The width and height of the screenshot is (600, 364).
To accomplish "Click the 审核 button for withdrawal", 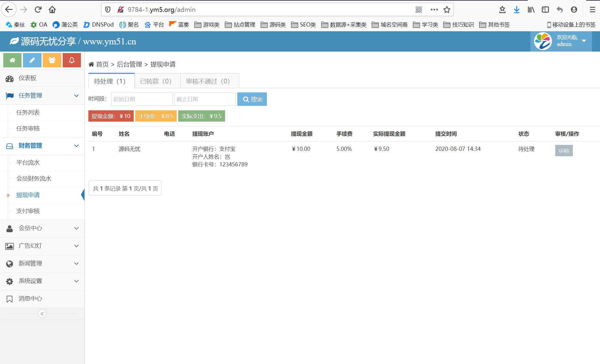I will tap(564, 151).
